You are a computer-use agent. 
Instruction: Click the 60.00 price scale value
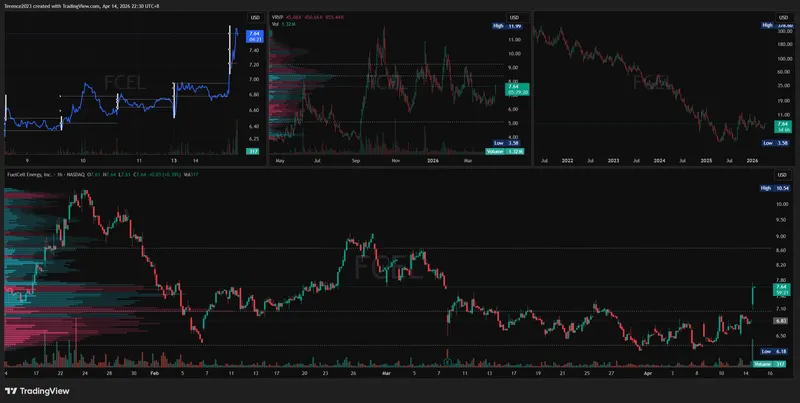[x=782, y=72]
